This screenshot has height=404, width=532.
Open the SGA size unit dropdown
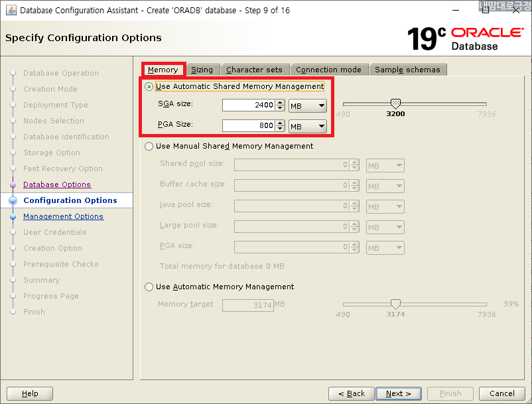click(308, 106)
